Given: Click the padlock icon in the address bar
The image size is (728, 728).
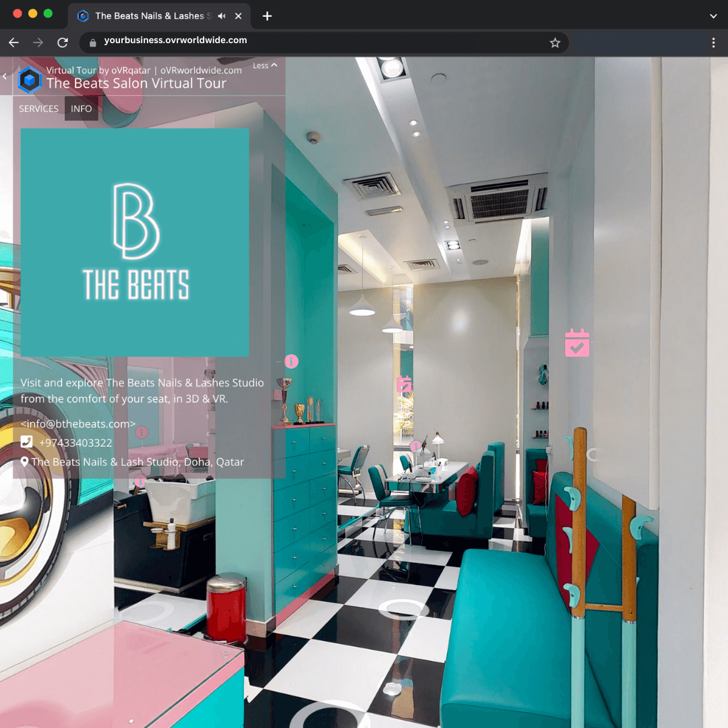Looking at the screenshot, I should coord(92,42).
